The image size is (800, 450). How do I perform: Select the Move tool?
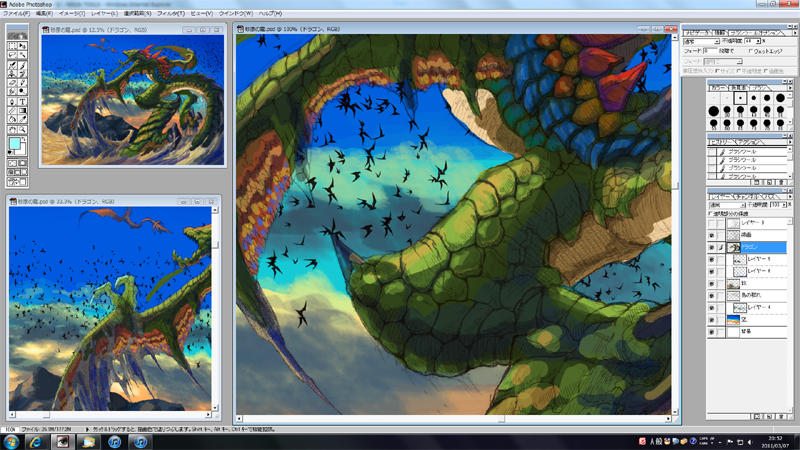pyautogui.click(x=22, y=46)
